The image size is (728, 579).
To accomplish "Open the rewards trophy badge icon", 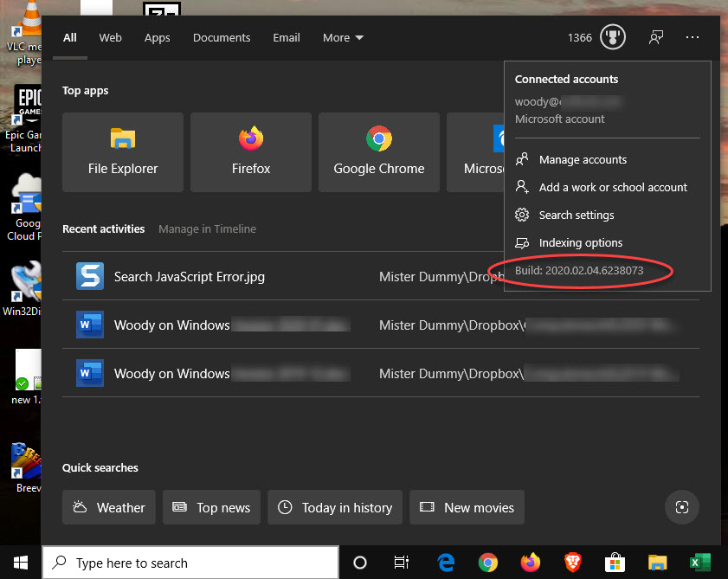I will [x=613, y=37].
